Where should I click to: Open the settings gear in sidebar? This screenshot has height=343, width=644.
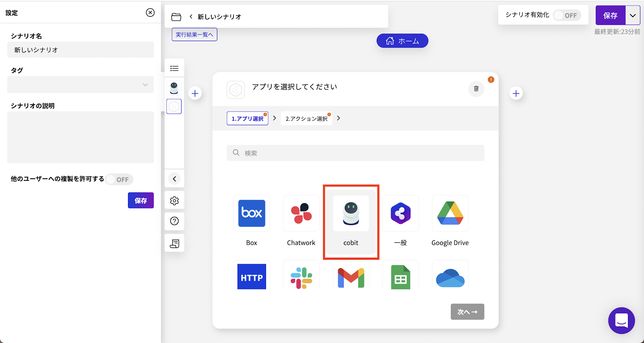pos(174,200)
